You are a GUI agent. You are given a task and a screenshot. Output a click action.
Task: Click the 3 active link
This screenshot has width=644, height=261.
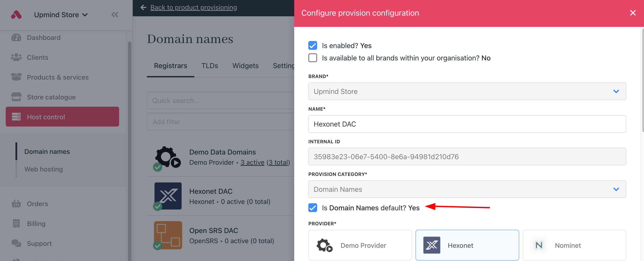[x=252, y=162]
